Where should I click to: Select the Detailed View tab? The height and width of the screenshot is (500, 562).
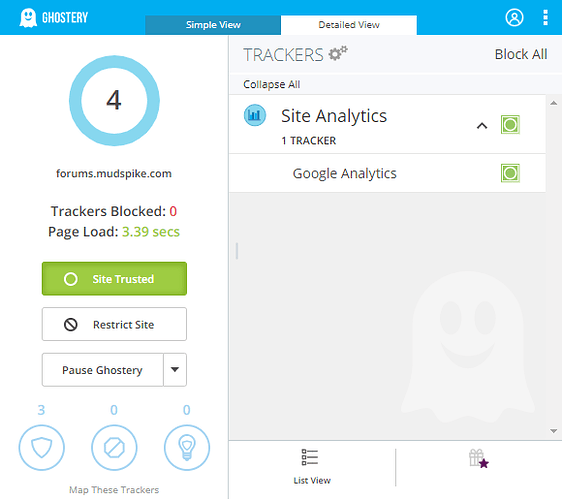(x=349, y=25)
